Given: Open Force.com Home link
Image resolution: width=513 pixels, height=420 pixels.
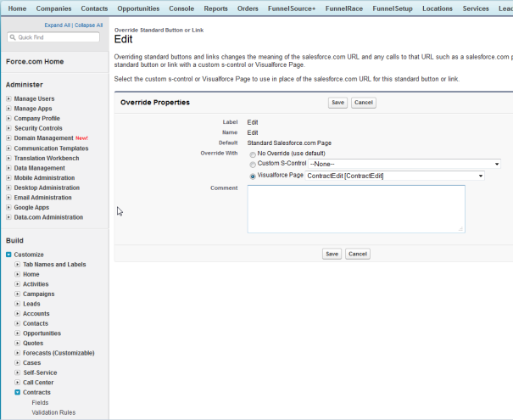Looking at the screenshot, I should tap(35, 62).
